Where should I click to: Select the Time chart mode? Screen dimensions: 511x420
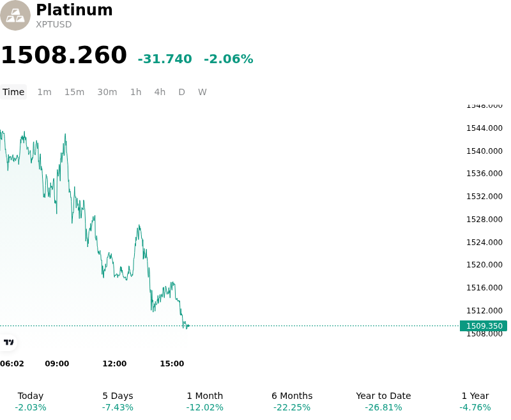point(13,92)
